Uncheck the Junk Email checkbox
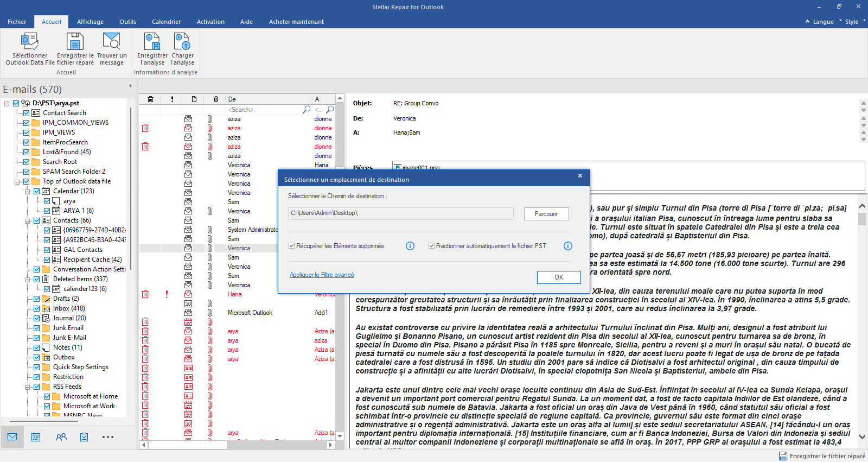The height and width of the screenshot is (462, 868). pyautogui.click(x=36, y=328)
